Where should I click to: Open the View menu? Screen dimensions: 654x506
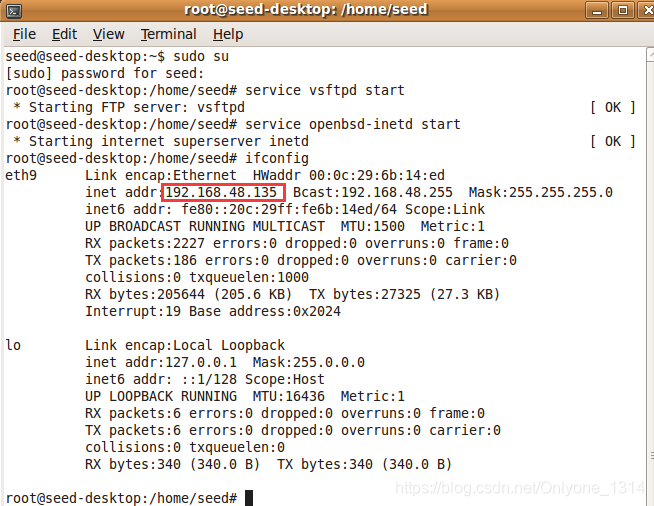108,34
